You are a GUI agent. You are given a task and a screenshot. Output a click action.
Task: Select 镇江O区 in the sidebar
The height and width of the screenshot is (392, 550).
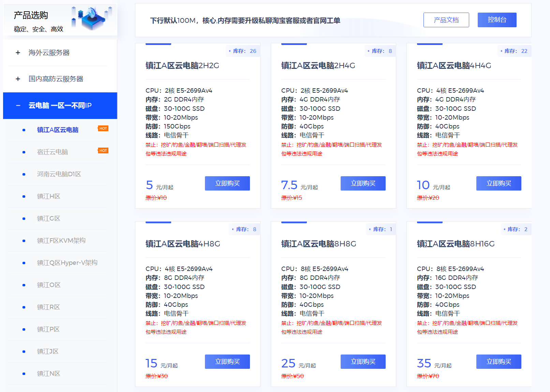[x=48, y=285]
